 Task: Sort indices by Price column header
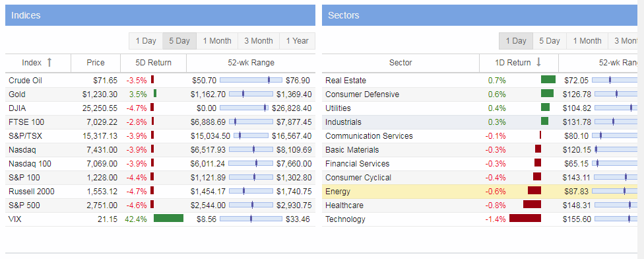tap(96, 63)
